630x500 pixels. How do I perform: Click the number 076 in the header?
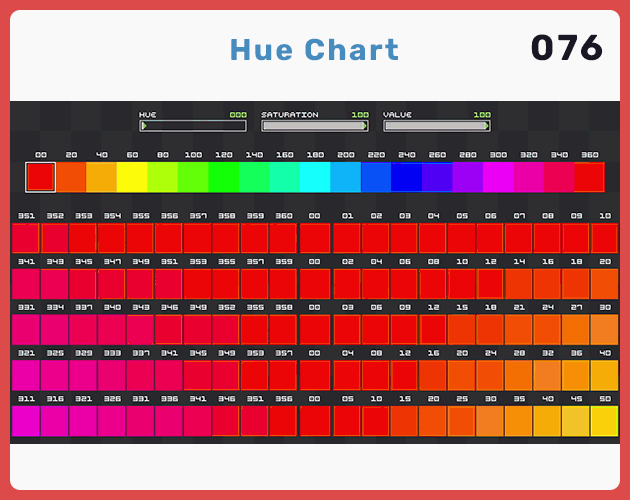[x=567, y=47]
